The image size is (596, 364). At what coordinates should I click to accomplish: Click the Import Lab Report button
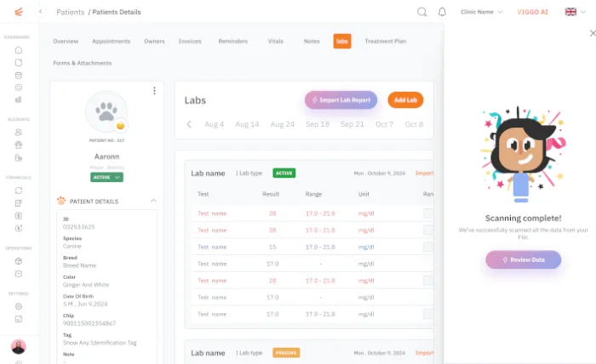(341, 100)
